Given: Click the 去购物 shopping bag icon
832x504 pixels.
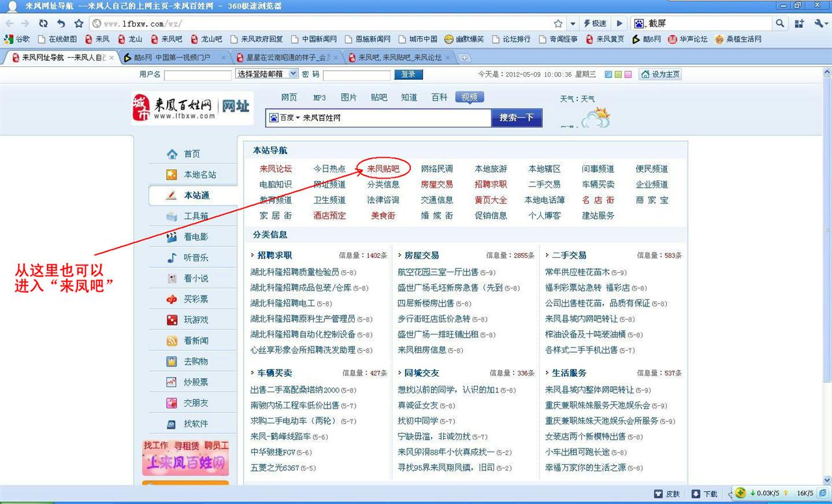Looking at the screenshot, I should [x=172, y=362].
